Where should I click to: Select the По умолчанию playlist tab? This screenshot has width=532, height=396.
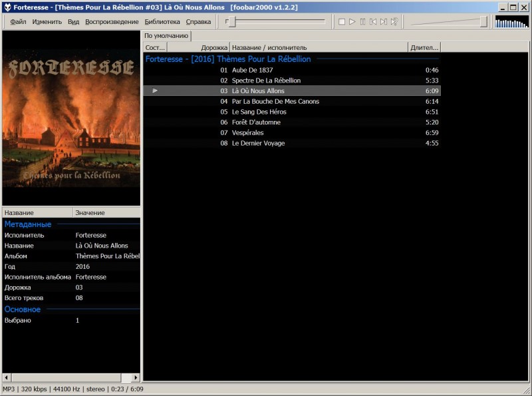click(x=166, y=36)
